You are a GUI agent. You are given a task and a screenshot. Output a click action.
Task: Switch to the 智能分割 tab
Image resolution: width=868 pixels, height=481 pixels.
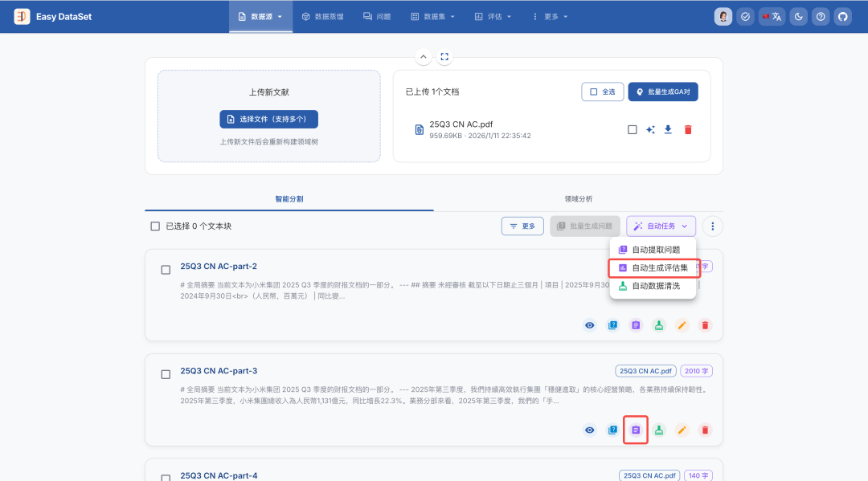(289, 199)
